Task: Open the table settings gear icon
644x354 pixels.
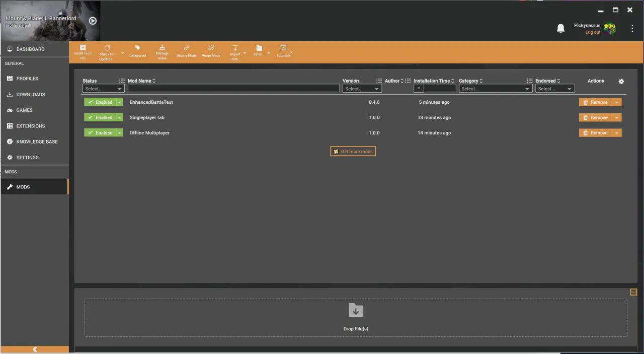Action: point(621,81)
